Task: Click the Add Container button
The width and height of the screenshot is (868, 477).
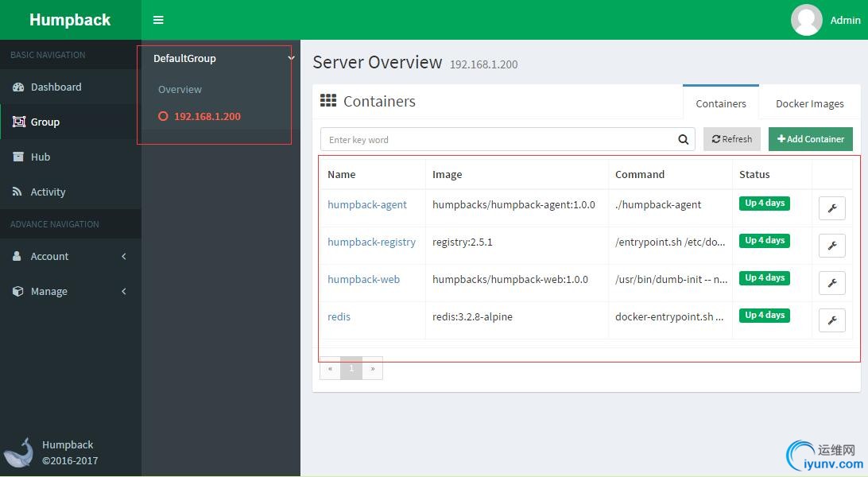Action: point(811,139)
